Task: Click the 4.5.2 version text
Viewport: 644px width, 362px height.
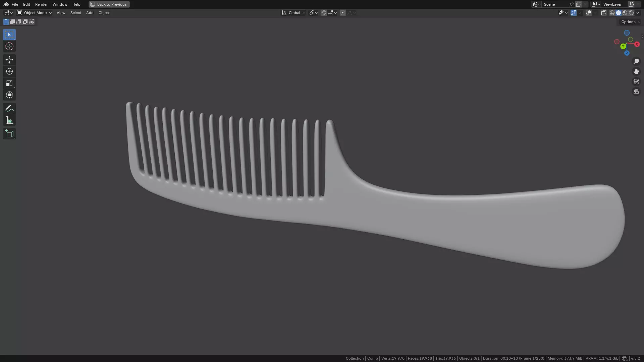Action: (x=635, y=358)
